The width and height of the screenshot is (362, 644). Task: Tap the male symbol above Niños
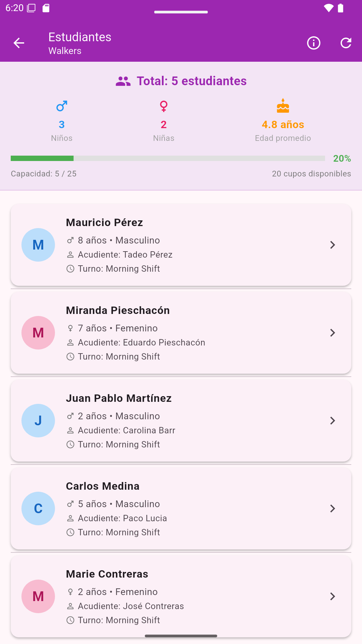pyautogui.click(x=62, y=106)
